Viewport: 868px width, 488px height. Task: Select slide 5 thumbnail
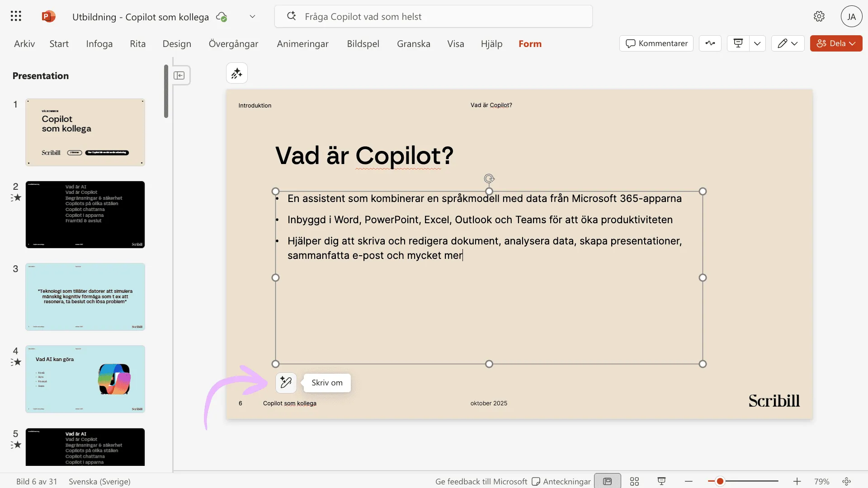85,447
